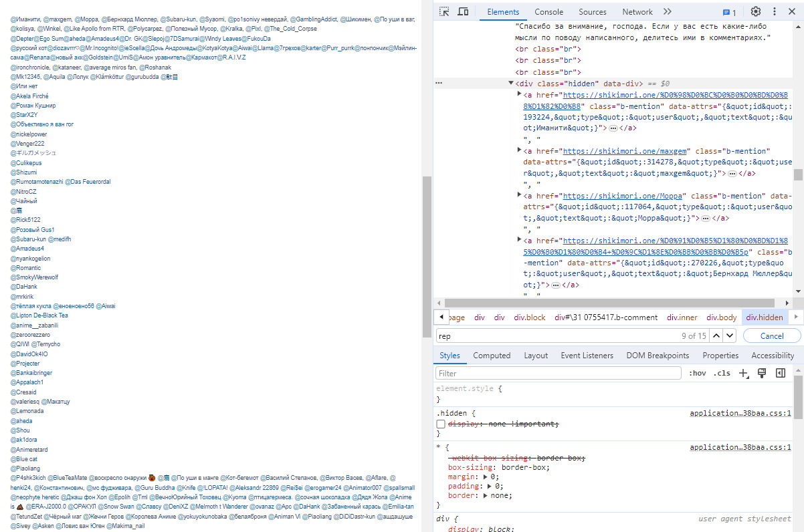Open the DevTools three-dot customize menu
Viewport: 804px width, 532px height.
[776, 11]
